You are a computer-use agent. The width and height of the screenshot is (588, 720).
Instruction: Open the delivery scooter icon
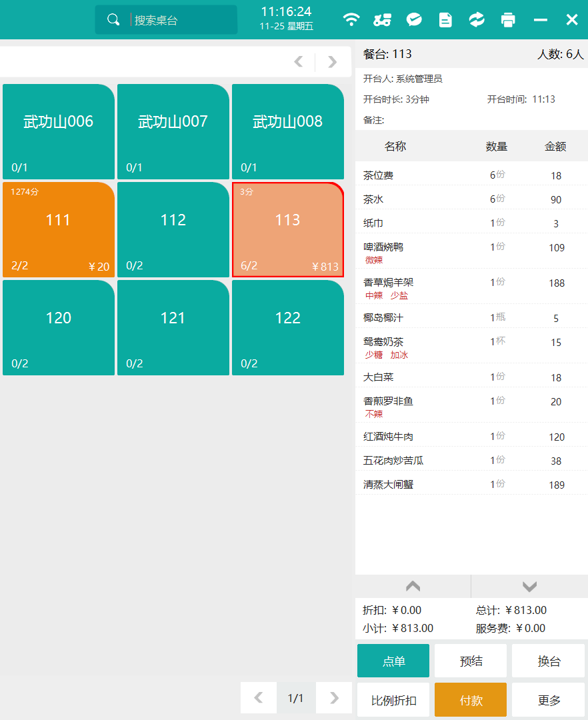[x=382, y=20]
